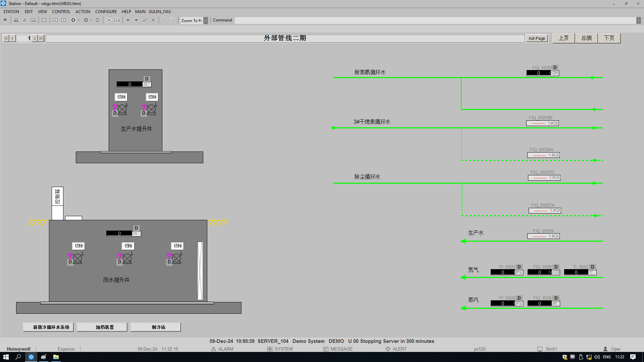Open the trend toolbar icon

[x=108, y=20]
